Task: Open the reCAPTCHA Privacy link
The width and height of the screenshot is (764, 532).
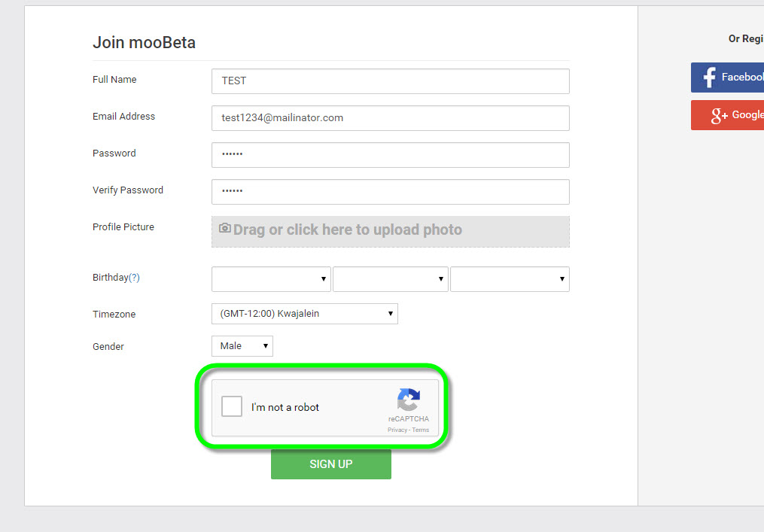Action: (x=397, y=430)
